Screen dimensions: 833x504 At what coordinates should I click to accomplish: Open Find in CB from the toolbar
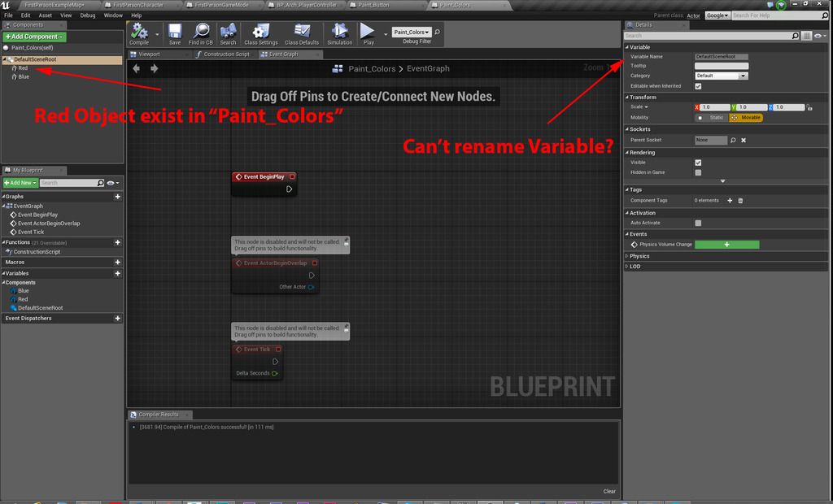coord(200,33)
